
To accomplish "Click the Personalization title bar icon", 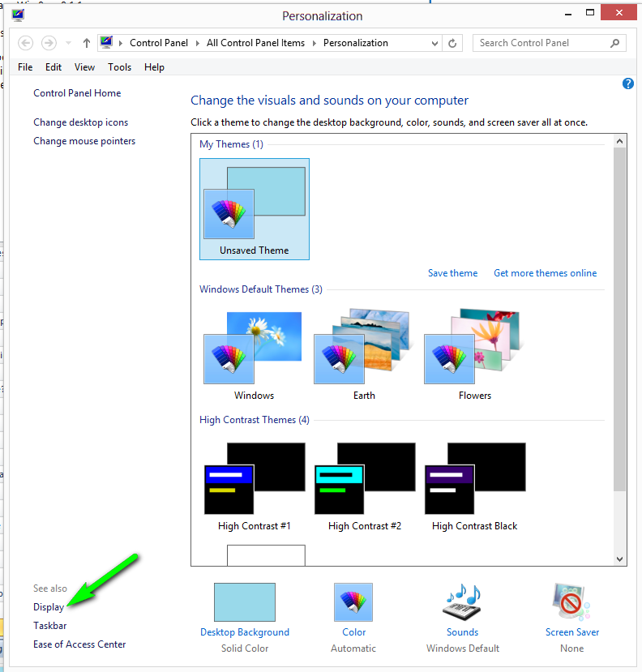I will (18, 15).
